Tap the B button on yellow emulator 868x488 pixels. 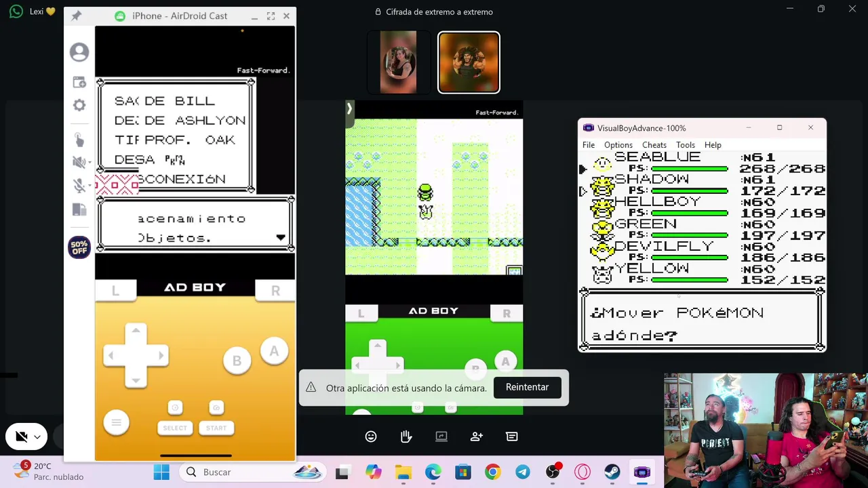click(x=237, y=361)
